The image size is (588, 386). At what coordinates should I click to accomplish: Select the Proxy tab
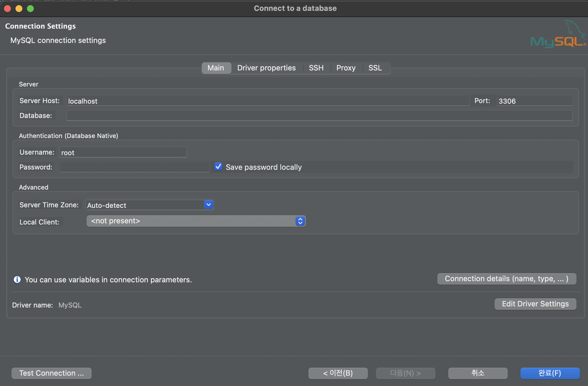[346, 68]
